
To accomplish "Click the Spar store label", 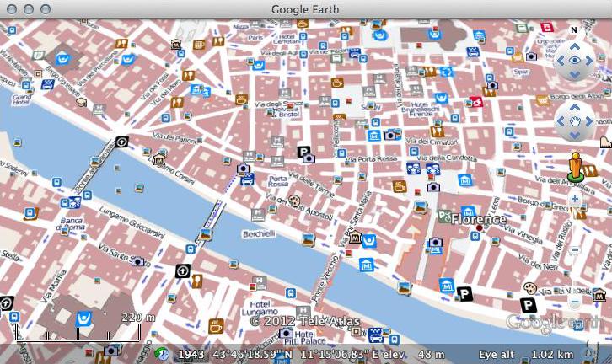I will pos(520,72).
